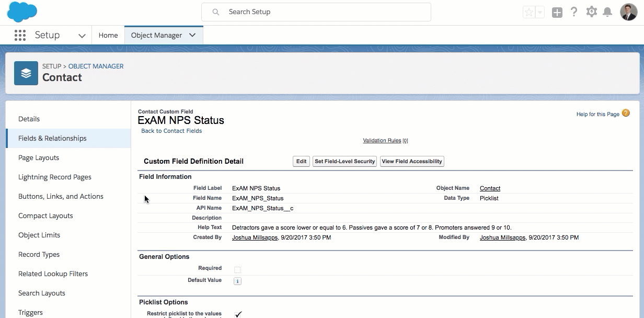The image size is (644, 318).
Task: Open Created By Joshua Millsapps link
Action: [x=255, y=237]
